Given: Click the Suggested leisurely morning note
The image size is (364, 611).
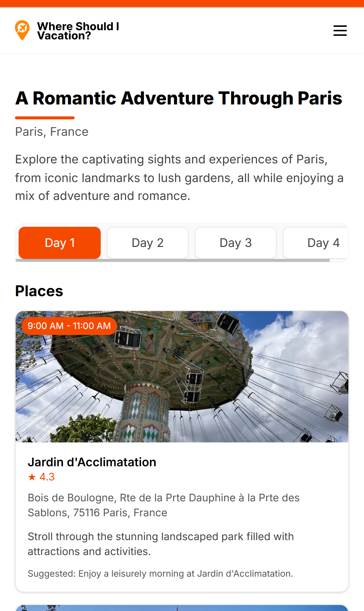Looking at the screenshot, I should (160, 574).
